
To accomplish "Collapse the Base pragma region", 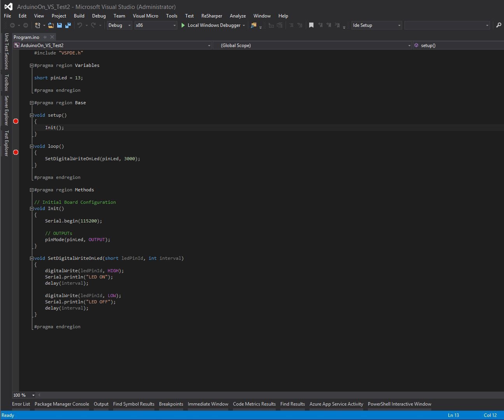I will (x=32, y=103).
